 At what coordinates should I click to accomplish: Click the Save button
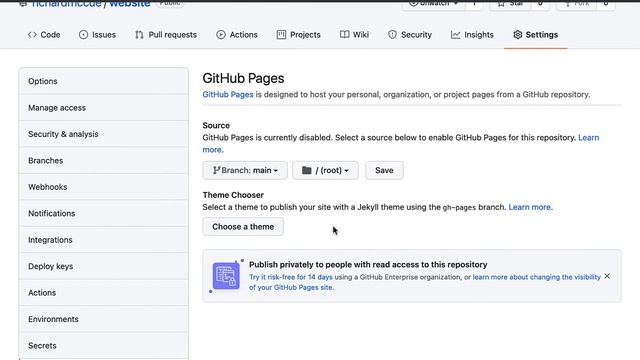(x=384, y=170)
